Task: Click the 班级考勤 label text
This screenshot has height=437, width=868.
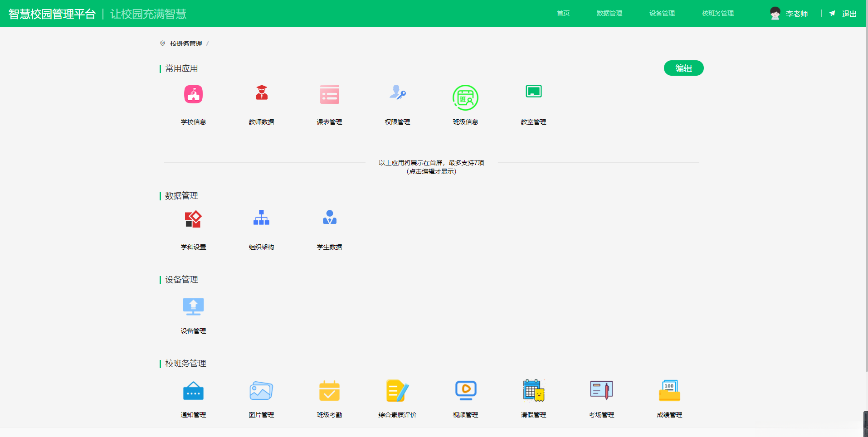Action: [330, 415]
